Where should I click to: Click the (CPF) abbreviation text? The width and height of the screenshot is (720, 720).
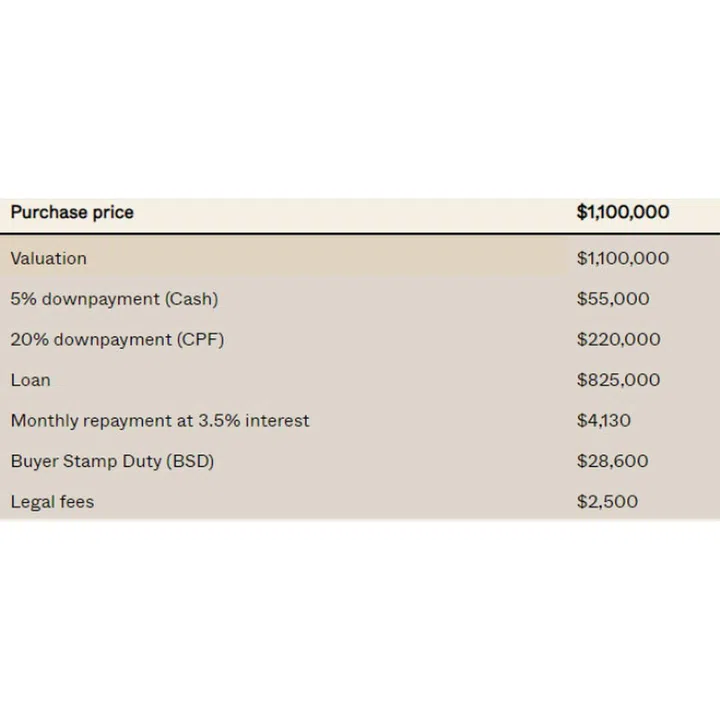pyautogui.click(x=200, y=339)
